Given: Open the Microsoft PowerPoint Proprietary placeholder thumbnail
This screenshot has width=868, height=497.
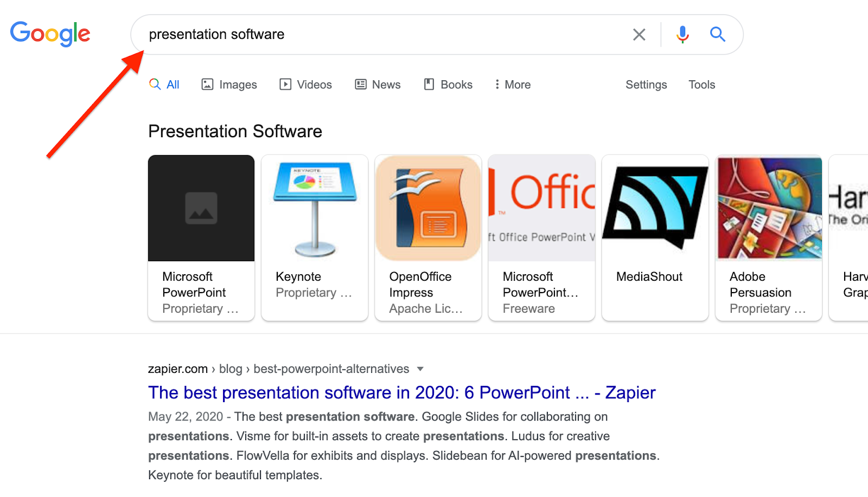Looking at the screenshot, I should tap(201, 208).
